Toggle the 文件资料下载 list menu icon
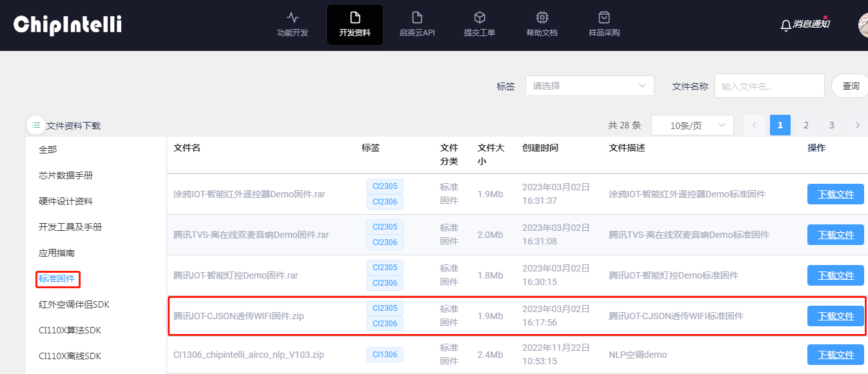 click(36, 125)
